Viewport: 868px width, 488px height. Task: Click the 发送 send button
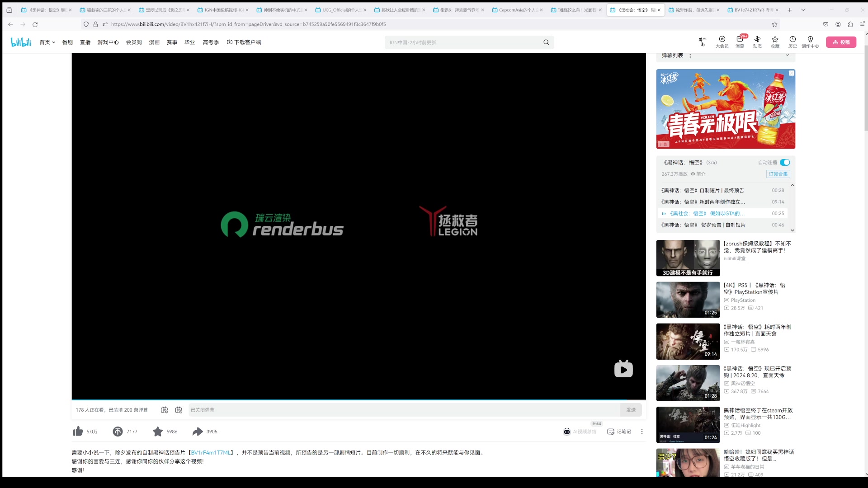click(x=631, y=410)
